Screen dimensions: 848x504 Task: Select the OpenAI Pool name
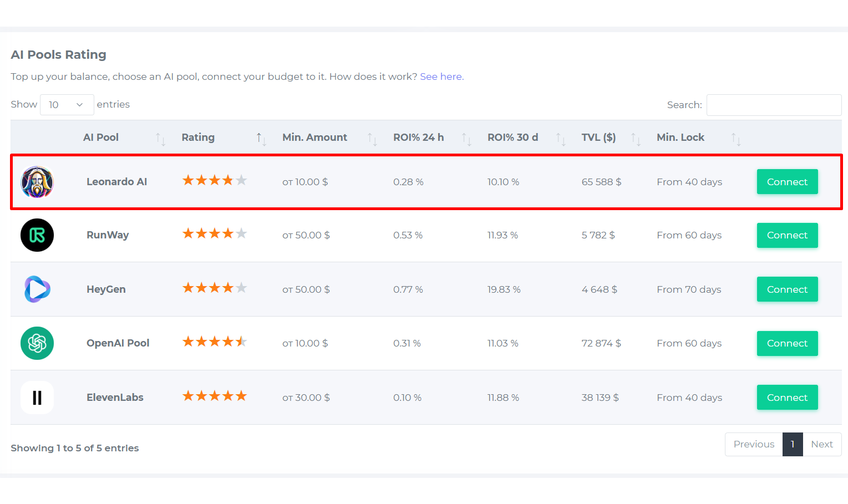(118, 343)
